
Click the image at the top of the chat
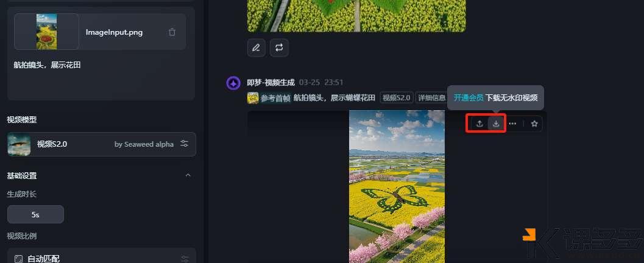click(x=356, y=16)
